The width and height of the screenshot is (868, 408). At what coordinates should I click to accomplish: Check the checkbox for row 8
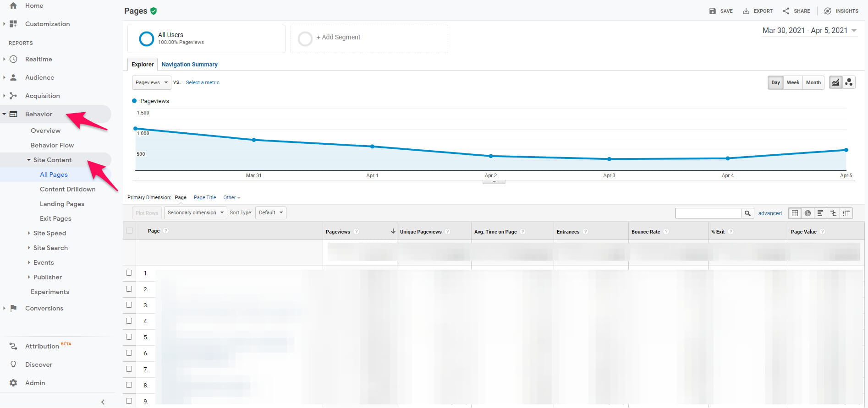pyautogui.click(x=129, y=385)
